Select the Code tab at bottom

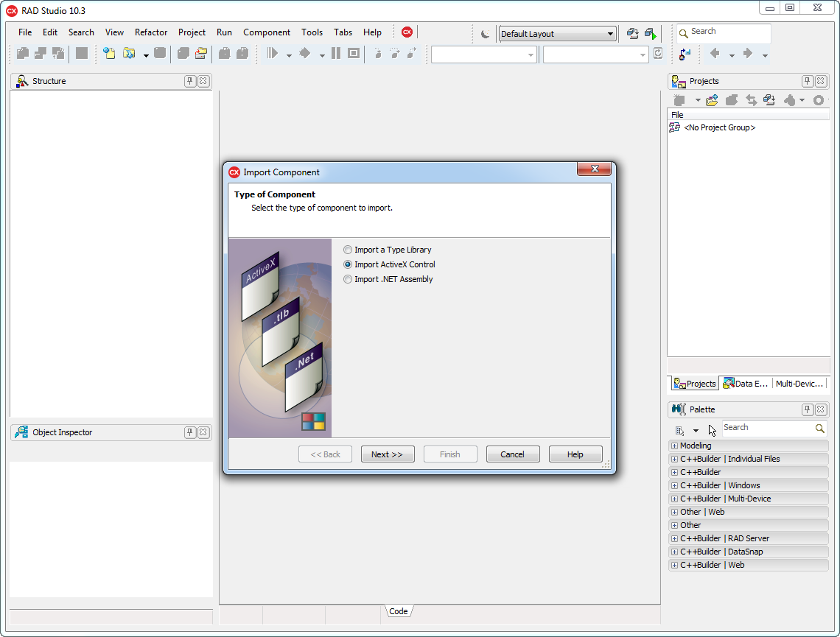point(399,610)
